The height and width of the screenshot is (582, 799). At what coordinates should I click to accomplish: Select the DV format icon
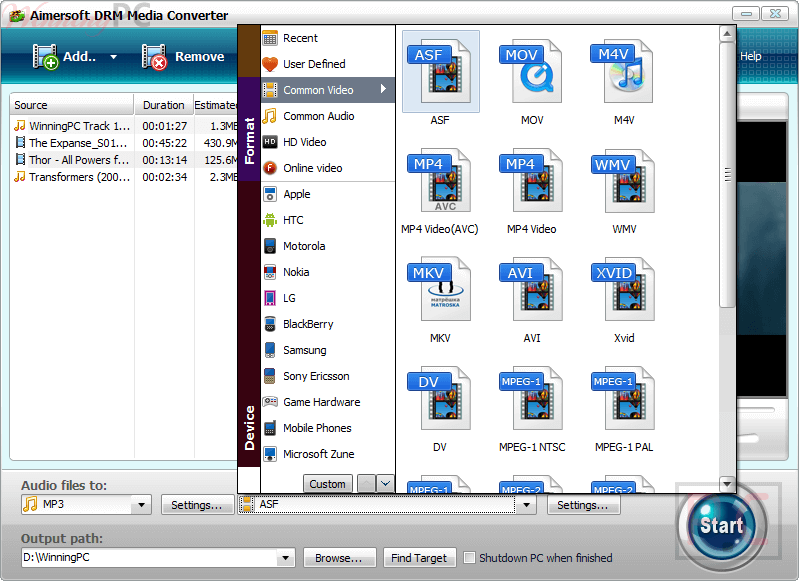click(440, 399)
